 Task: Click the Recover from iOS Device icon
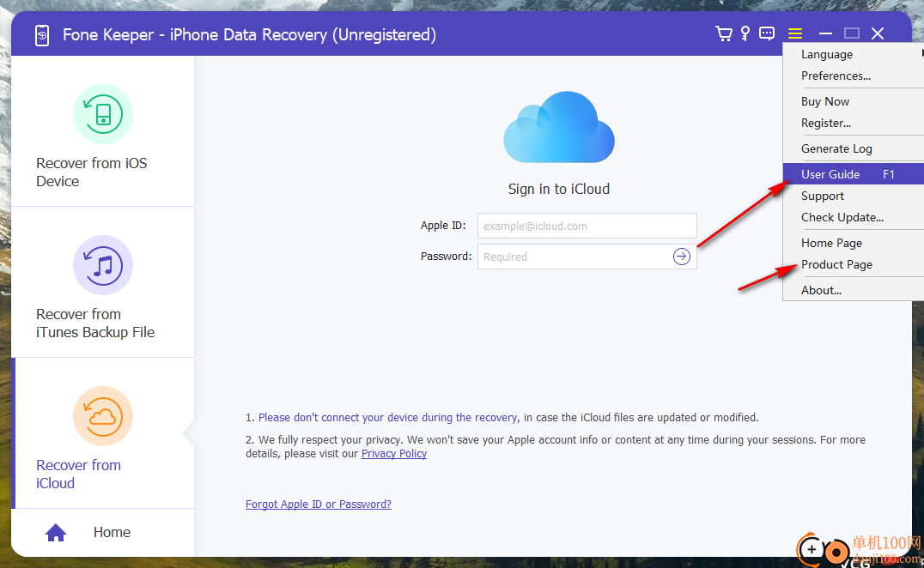coord(103,114)
